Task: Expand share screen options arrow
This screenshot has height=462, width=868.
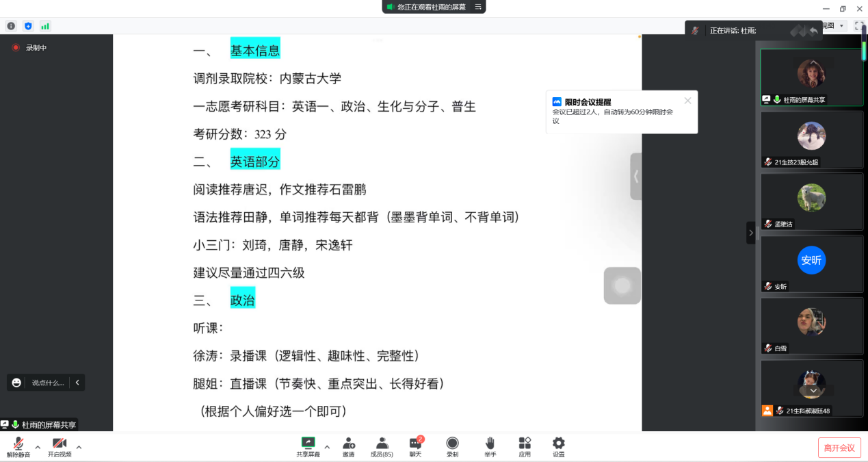Action: coord(327,448)
